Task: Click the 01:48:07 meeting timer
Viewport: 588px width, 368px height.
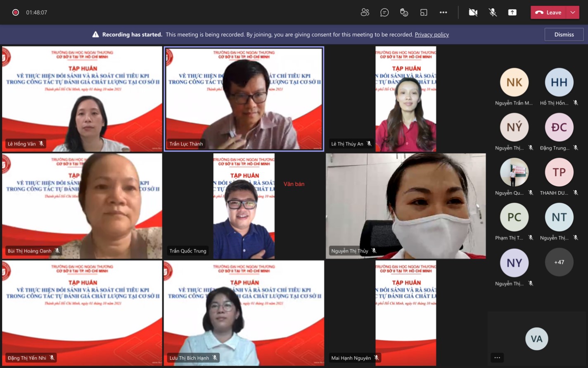Action: [x=37, y=12]
